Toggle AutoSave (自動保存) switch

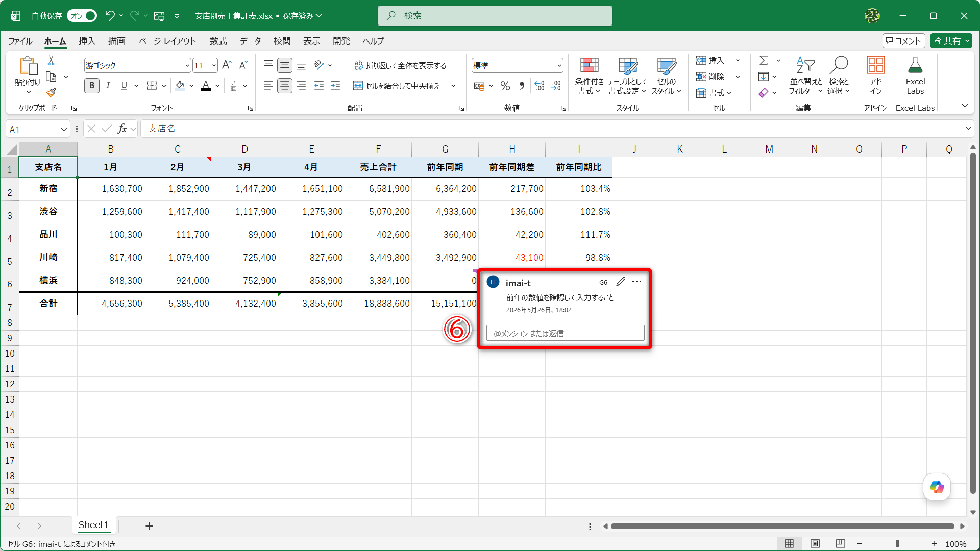82,16
